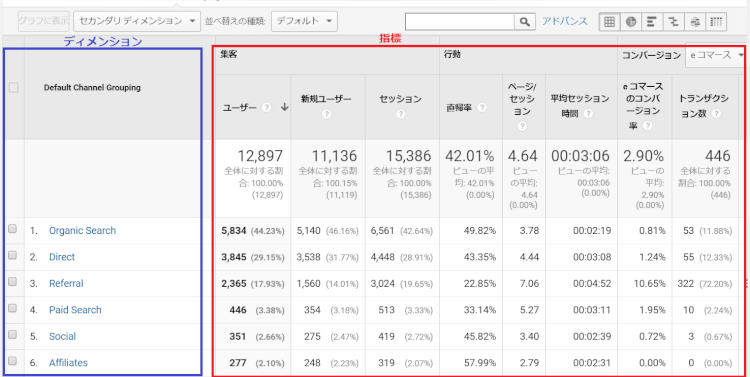
Task: Show help for eコマースのコンバージョン率 metric
Action: [x=648, y=126]
